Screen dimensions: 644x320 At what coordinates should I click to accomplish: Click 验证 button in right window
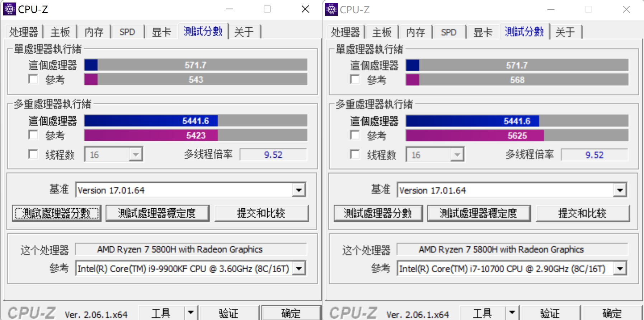(550, 313)
